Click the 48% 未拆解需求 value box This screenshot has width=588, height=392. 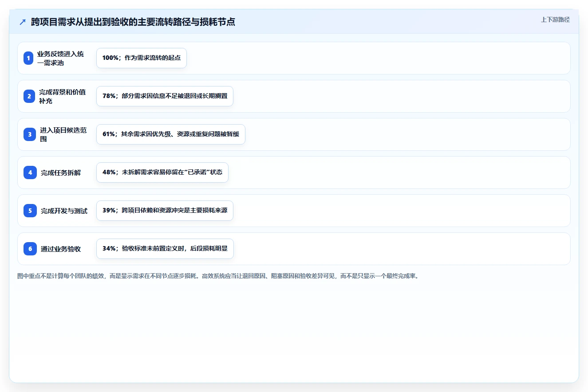click(x=162, y=172)
